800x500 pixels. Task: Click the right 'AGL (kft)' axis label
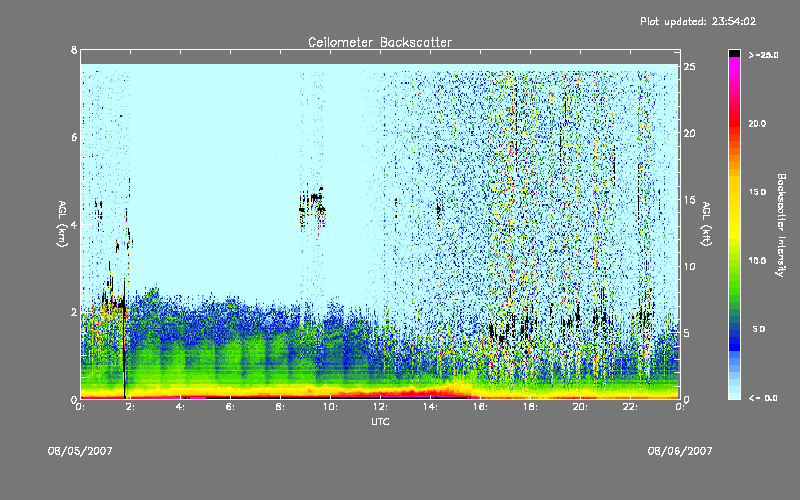click(x=706, y=224)
